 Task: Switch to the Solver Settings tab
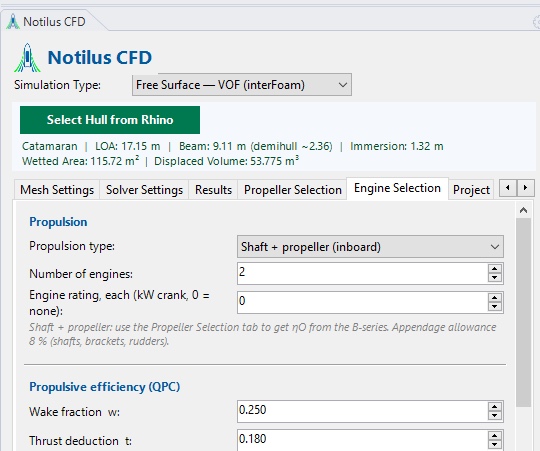click(144, 190)
